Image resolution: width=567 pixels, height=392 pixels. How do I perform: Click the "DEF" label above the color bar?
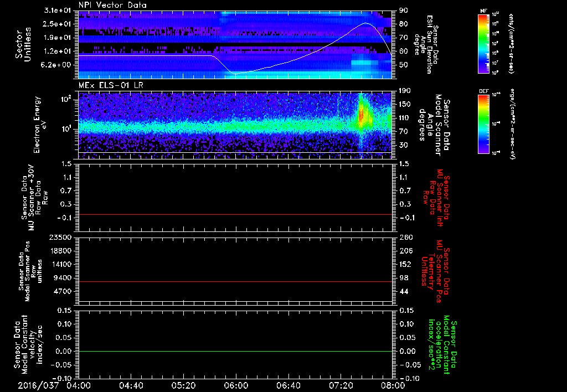click(x=484, y=91)
